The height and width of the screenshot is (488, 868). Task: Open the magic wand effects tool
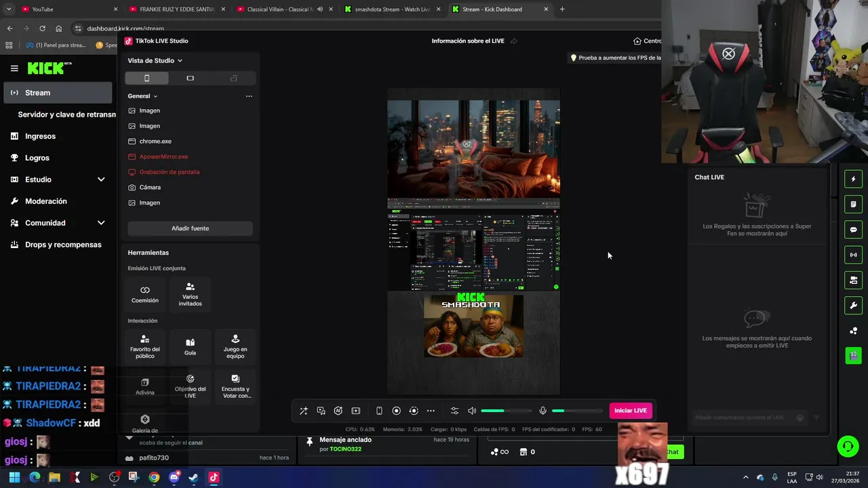(304, 411)
